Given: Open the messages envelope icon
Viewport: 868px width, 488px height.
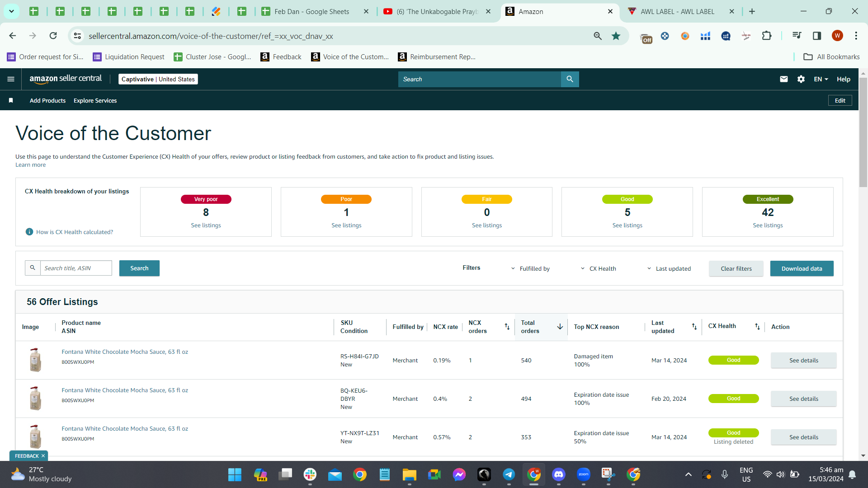Looking at the screenshot, I should 784,79.
